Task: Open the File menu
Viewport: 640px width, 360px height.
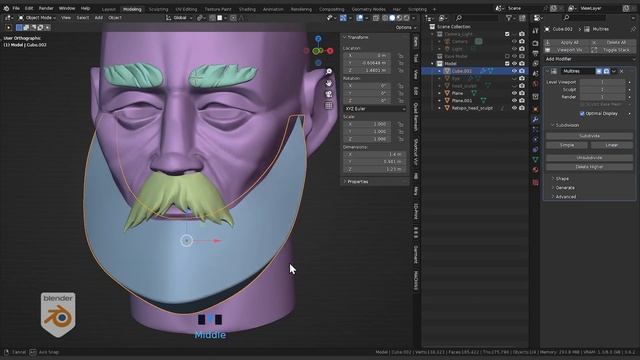Action: 16,8
